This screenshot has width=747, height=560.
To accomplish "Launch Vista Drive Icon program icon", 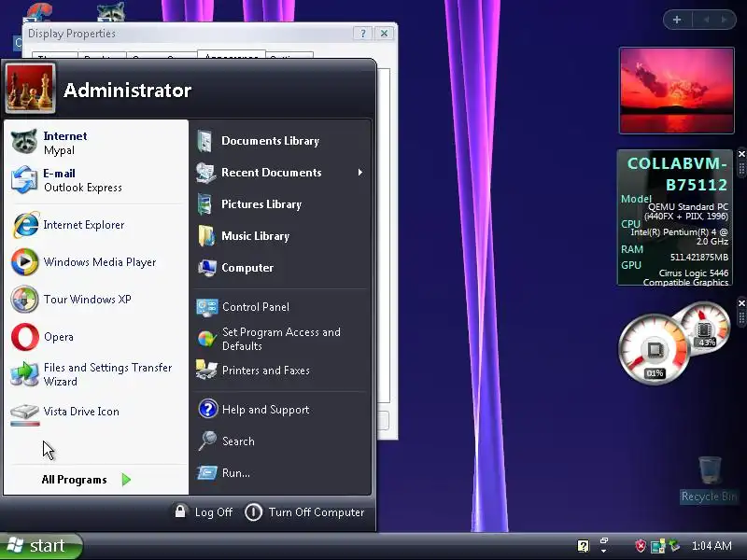I will click(x=25, y=414).
